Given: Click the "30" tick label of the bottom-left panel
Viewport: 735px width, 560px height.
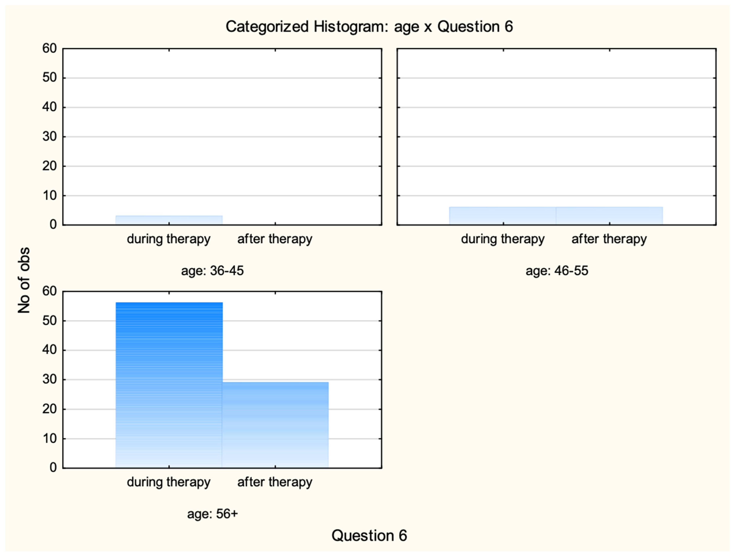Looking at the screenshot, I should point(49,379).
